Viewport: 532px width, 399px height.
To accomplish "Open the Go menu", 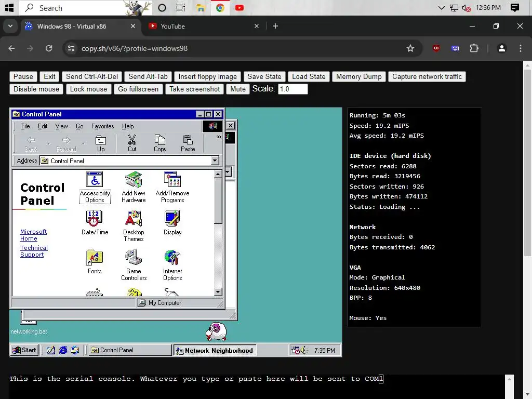I will click(x=79, y=126).
